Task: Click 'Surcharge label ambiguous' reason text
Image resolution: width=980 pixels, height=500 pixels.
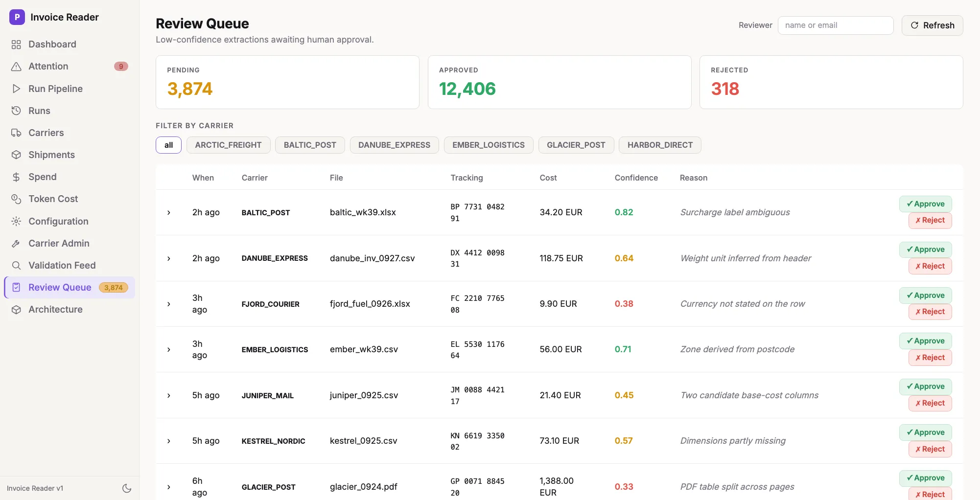Action: pyautogui.click(x=735, y=212)
